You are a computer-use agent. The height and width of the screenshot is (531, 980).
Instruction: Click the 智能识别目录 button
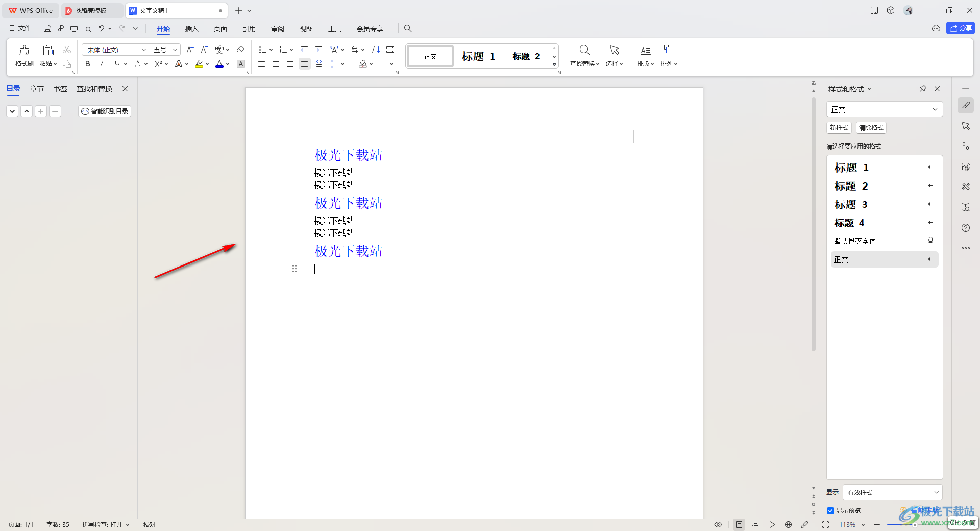click(x=105, y=111)
